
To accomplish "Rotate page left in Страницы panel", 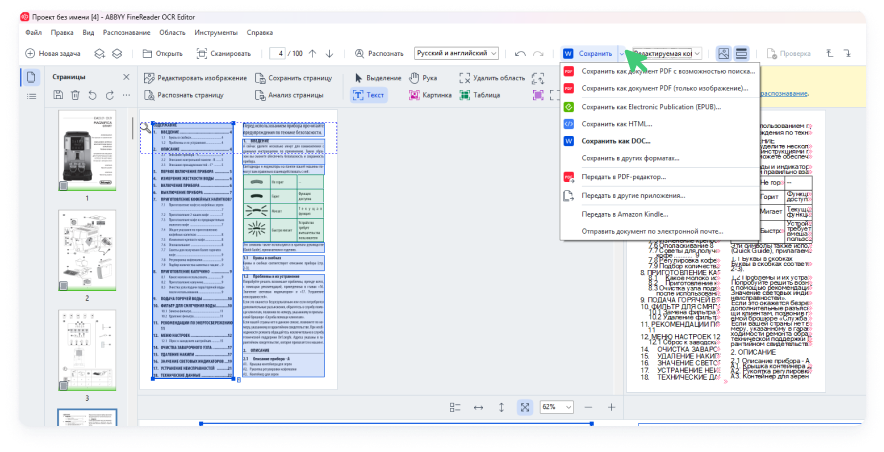I will pyautogui.click(x=92, y=95).
